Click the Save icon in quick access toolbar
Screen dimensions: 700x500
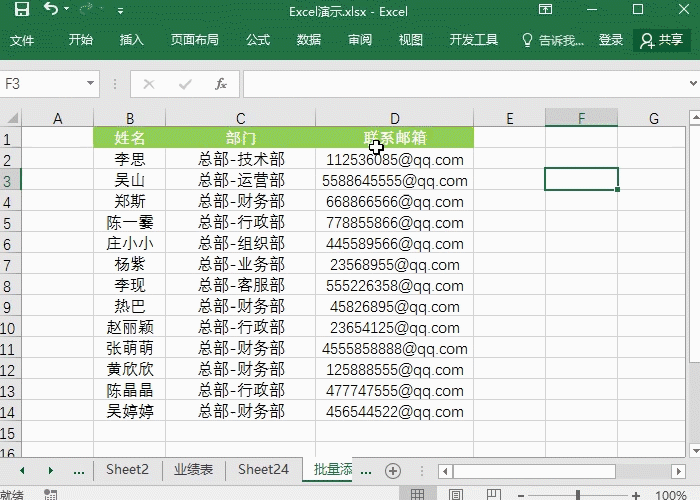[21, 10]
